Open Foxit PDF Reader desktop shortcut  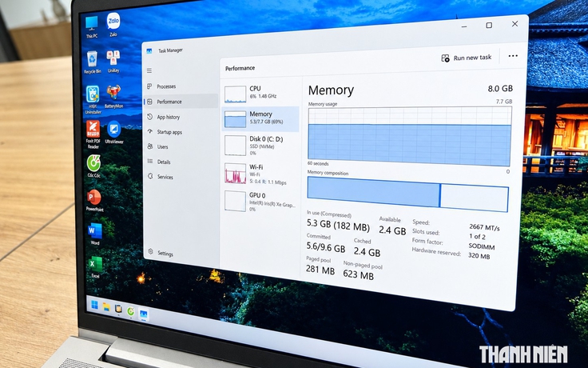[93, 134]
